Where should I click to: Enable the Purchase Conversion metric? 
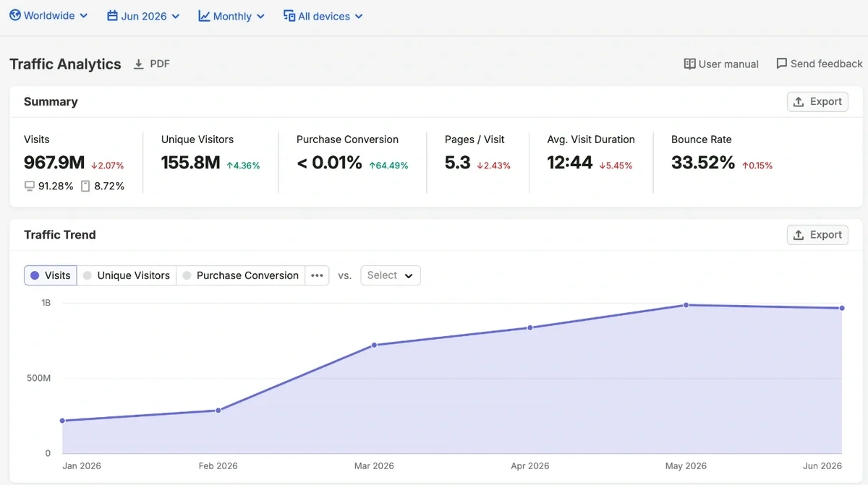[240, 275]
